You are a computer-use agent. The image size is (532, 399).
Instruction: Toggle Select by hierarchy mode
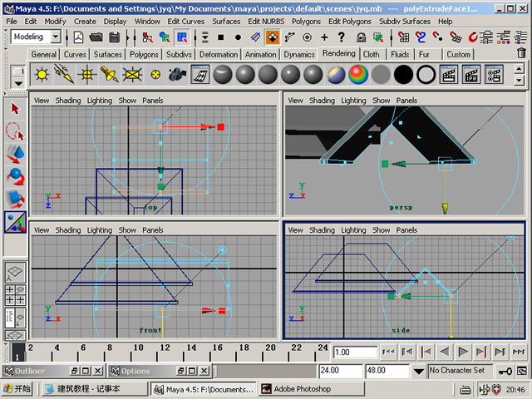(x=147, y=37)
